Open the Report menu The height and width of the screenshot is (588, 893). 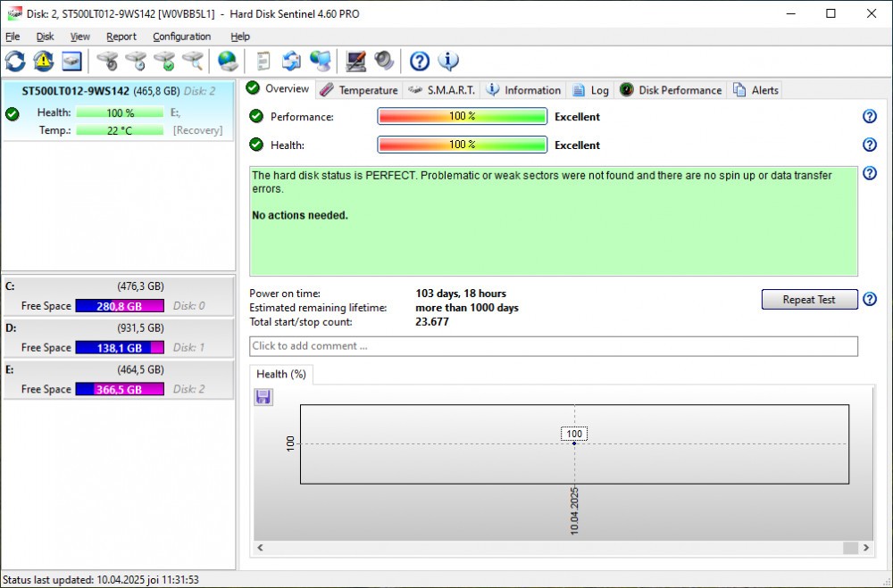121,37
